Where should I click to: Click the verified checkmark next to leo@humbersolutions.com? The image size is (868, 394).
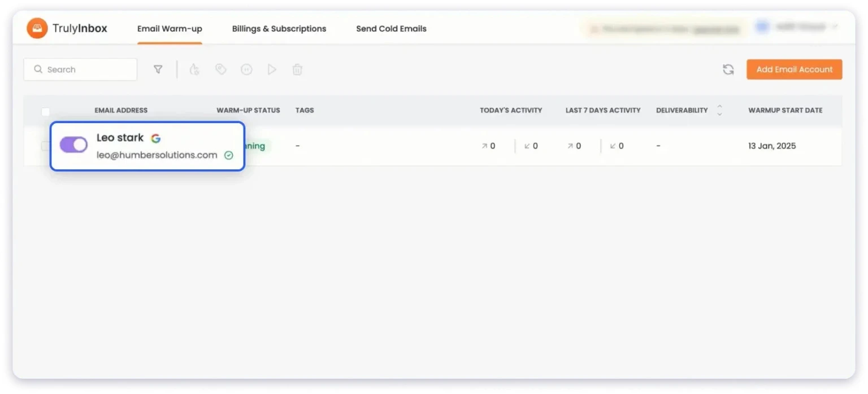[x=229, y=155]
